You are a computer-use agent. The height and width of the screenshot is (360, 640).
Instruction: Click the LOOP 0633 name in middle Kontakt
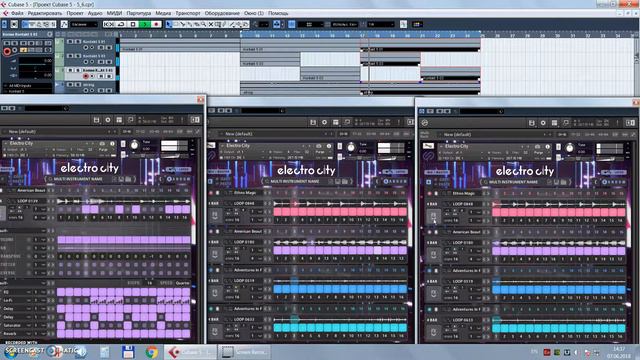(x=244, y=319)
